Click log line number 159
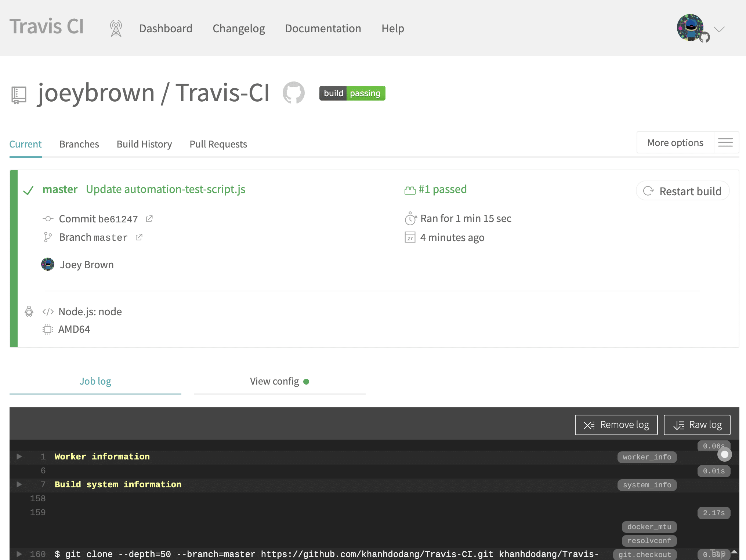 38,513
